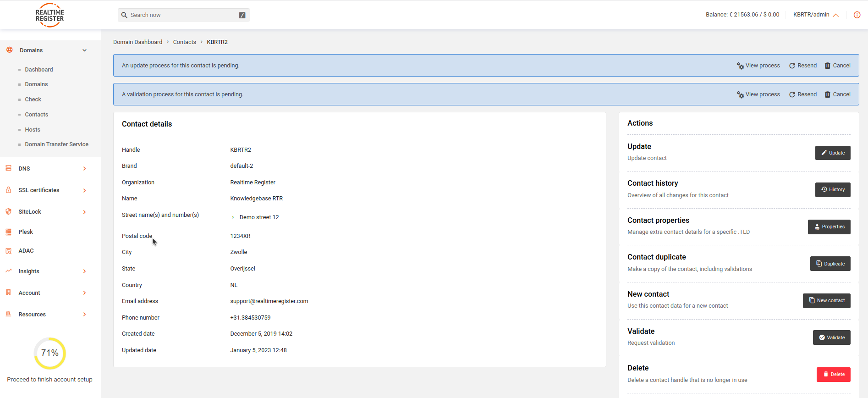Image resolution: width=868 pixels, height=398 pixels.
Task: Click Proceed to finish account setup
Action: click(x=49, y=380)
